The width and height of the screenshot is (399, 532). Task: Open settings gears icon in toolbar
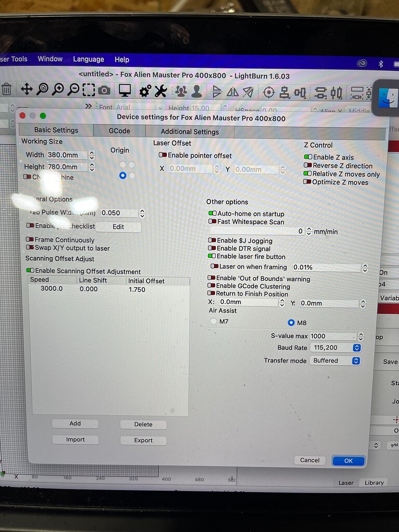pyautogui.click(x=145, y=91)
